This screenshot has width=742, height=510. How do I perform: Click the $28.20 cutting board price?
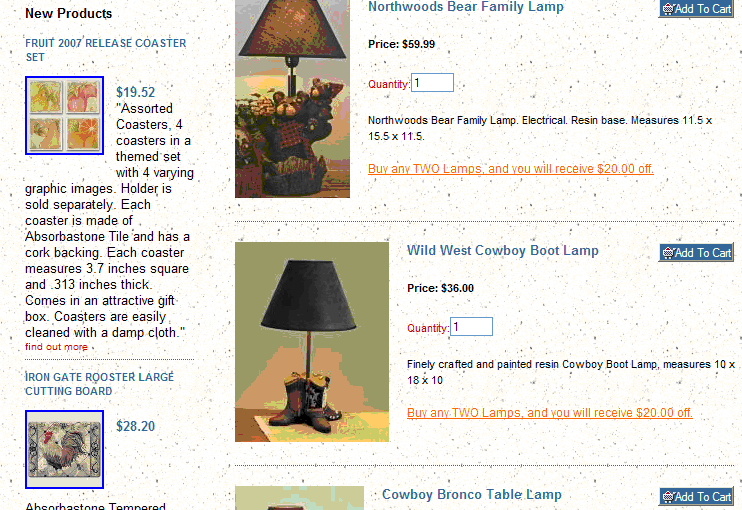(135, 426)
